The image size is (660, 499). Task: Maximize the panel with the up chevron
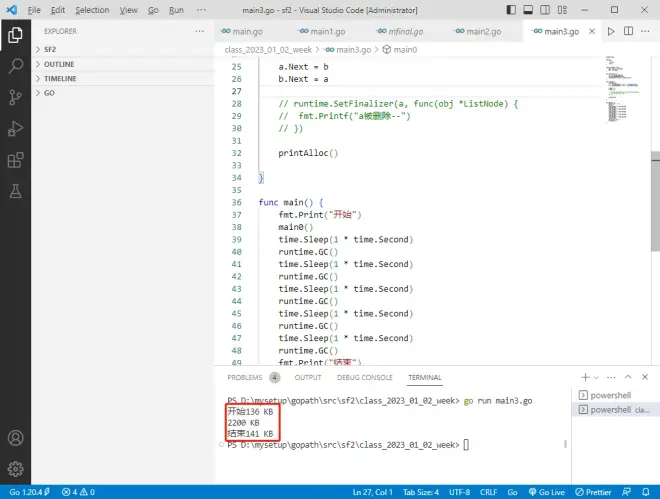(x=628, y=377)
